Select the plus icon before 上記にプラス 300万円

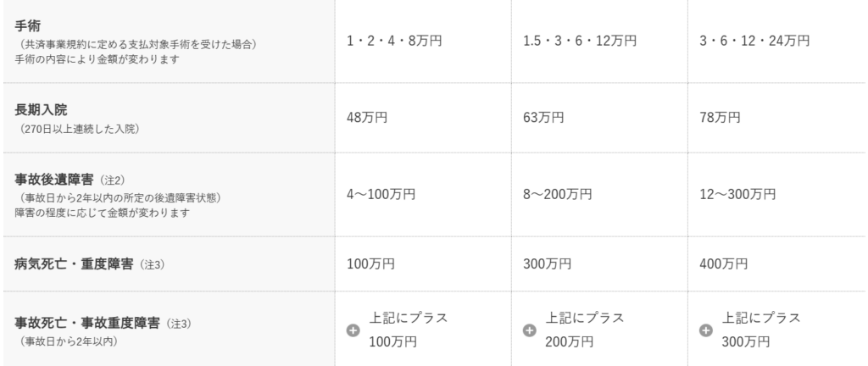click(x=706, y=330)
